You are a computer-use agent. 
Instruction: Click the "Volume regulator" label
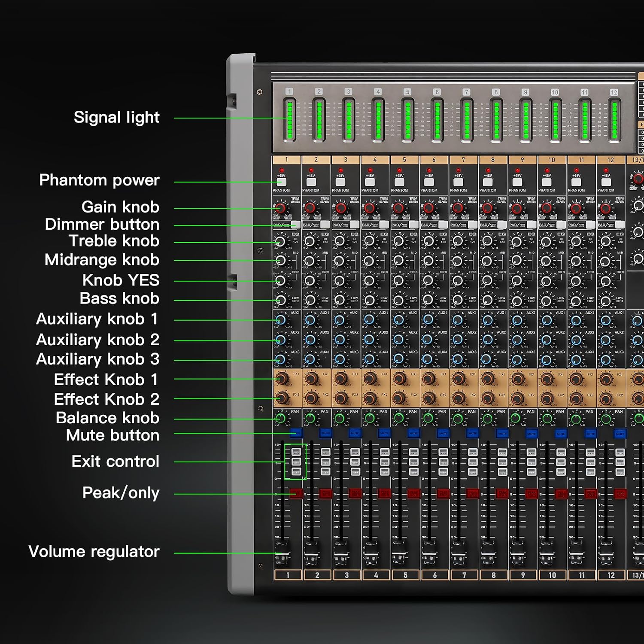click(x=94, y=551)
